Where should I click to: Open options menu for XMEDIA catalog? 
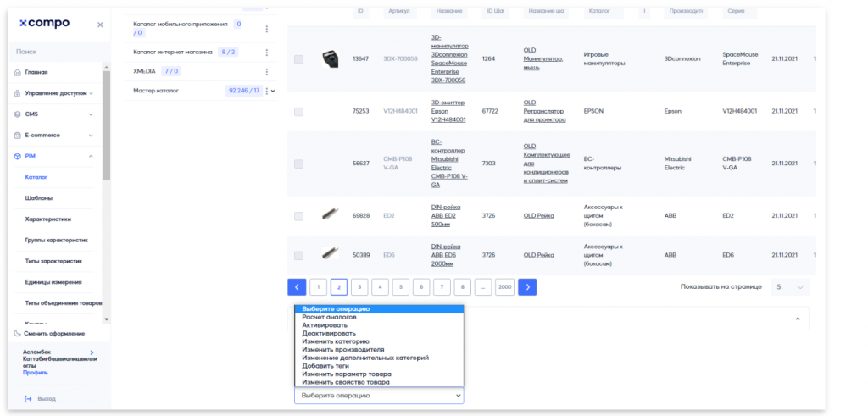[x=266, y=71]
